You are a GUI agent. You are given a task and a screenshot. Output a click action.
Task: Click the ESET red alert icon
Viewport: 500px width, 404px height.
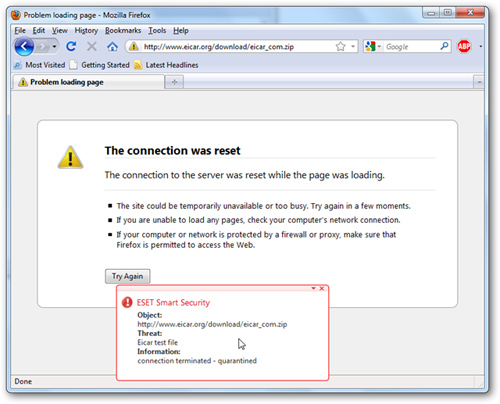pyautogui.click(x=127, y=302)
